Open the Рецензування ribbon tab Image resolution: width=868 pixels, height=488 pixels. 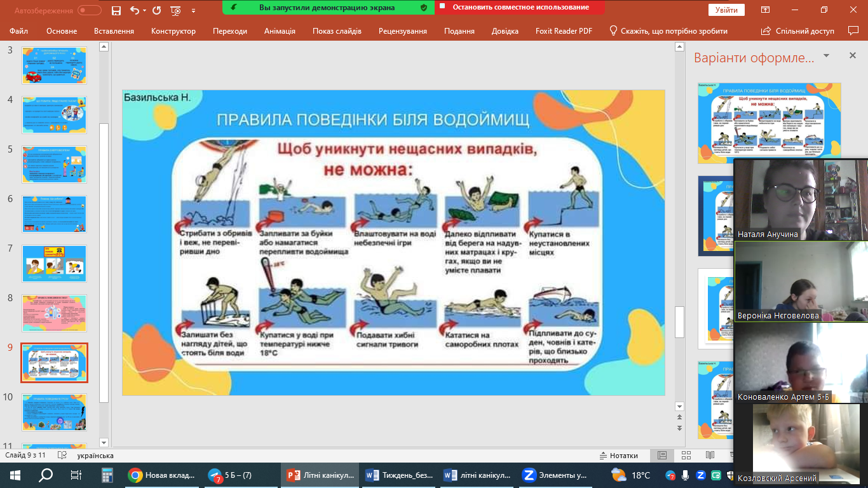click(x=403, y=31)
